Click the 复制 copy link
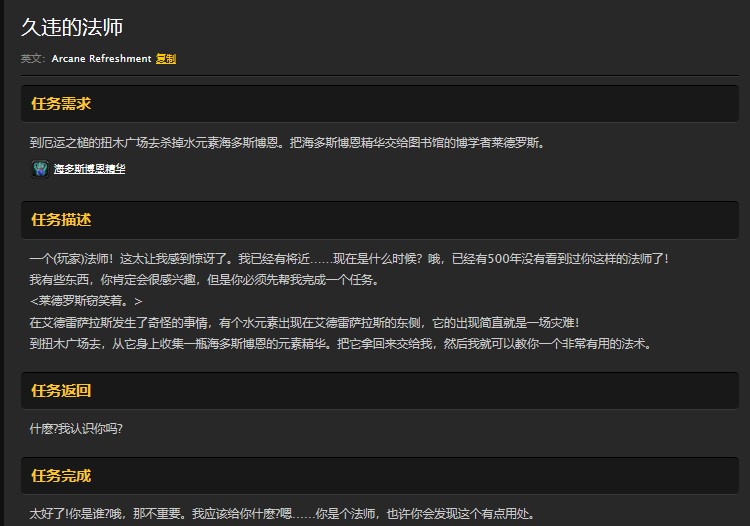The image size is (750, 526). 166,59
